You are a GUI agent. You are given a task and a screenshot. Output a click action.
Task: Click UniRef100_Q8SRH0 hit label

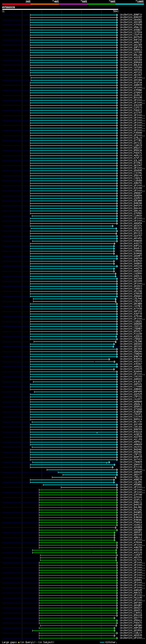[x=131, y=630]
